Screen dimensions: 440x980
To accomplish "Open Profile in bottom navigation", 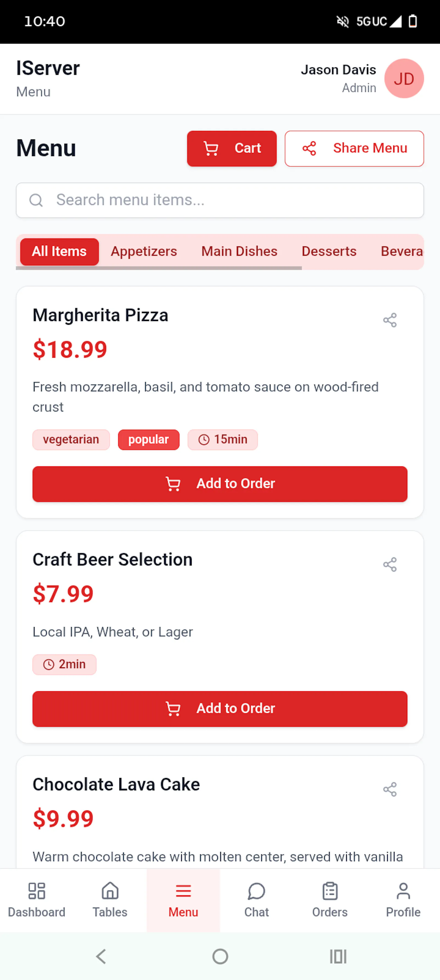I will click(403, 900).
